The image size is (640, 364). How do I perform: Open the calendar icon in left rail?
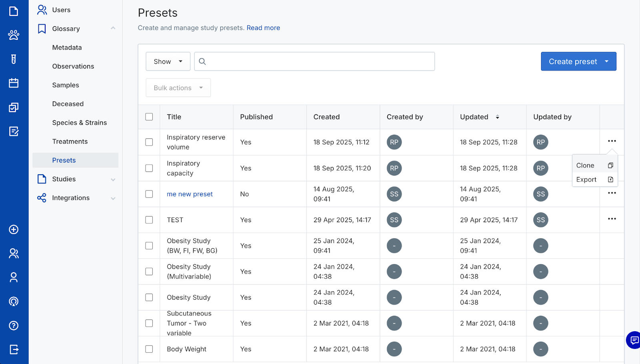coord(14,83)
